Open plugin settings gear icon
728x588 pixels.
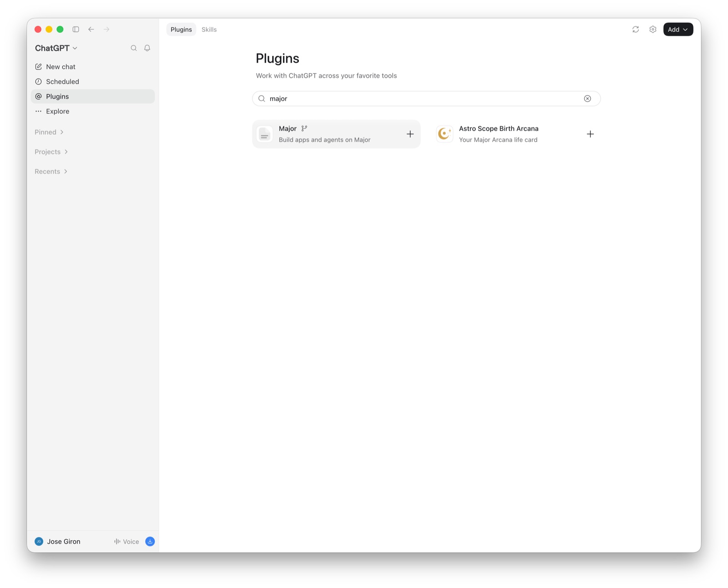tap(653, 30)
